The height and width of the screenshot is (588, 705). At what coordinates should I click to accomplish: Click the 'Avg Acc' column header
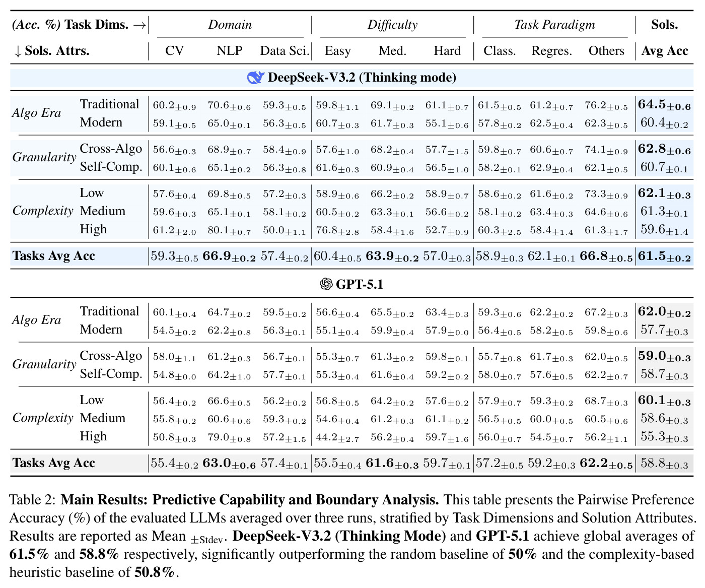click(665, 51)
